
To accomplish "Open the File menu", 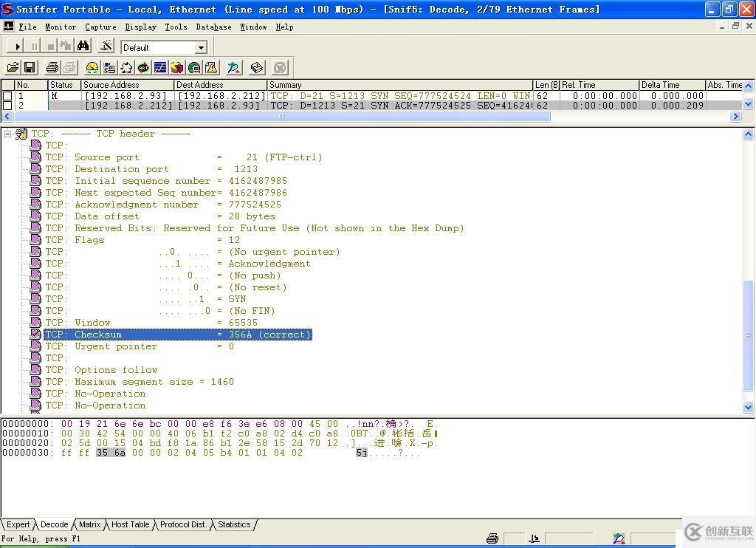I will coord(27,27).
